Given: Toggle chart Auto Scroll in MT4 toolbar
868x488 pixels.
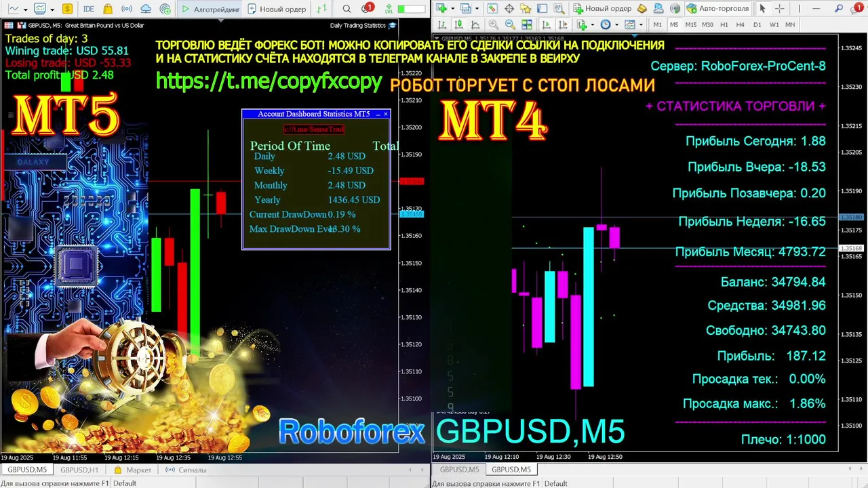Looking at the screenshot, I should (x=546, y=24).
